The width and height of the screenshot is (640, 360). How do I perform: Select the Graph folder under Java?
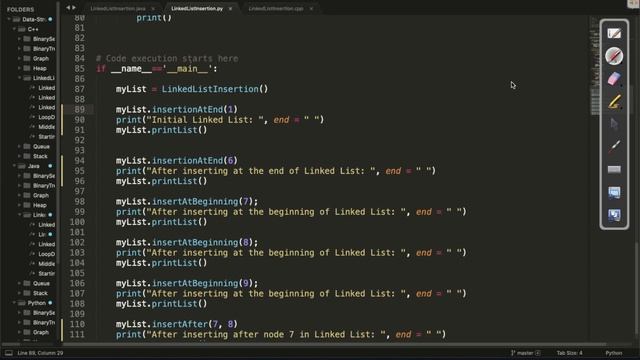click(41, 195)
